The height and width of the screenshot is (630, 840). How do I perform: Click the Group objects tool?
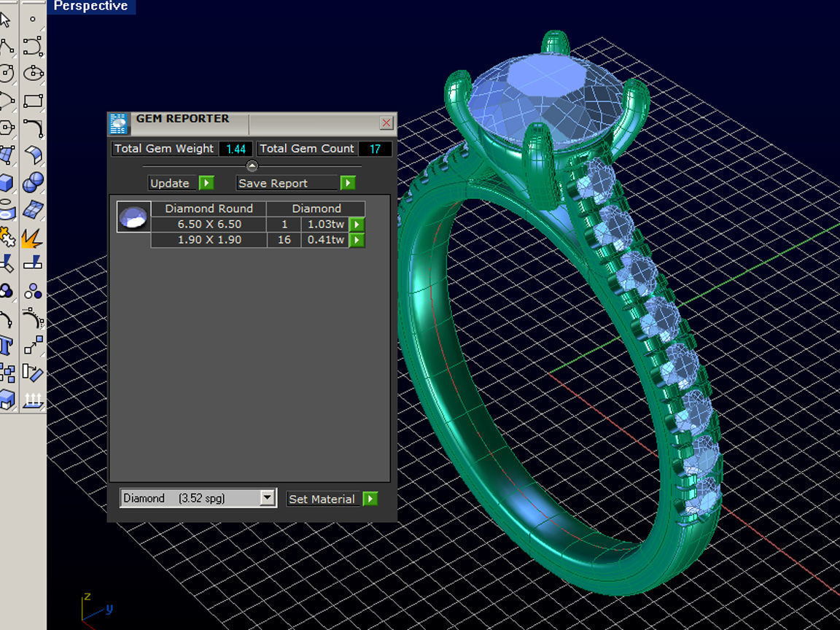click(7, 291)
